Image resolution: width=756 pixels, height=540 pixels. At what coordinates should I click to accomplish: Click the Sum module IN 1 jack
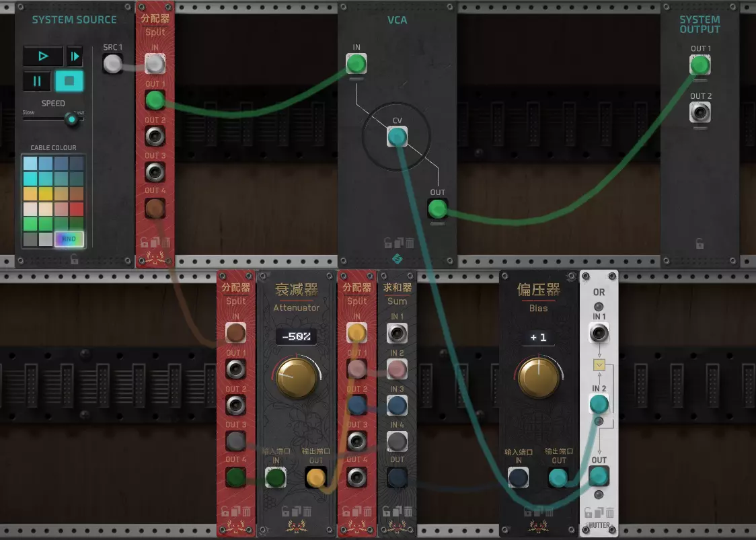[x=398, y=333]
